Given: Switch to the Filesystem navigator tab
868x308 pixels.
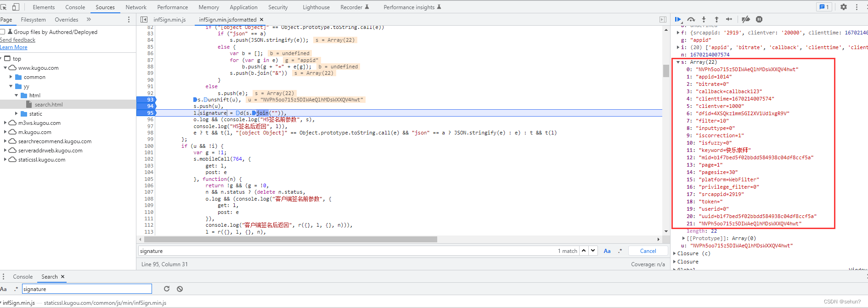Looking at the screenshot, I should coord(33,20).
